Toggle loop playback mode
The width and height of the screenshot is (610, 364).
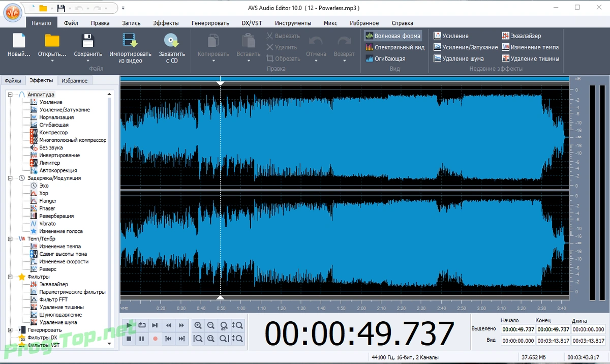click(142, 325)
